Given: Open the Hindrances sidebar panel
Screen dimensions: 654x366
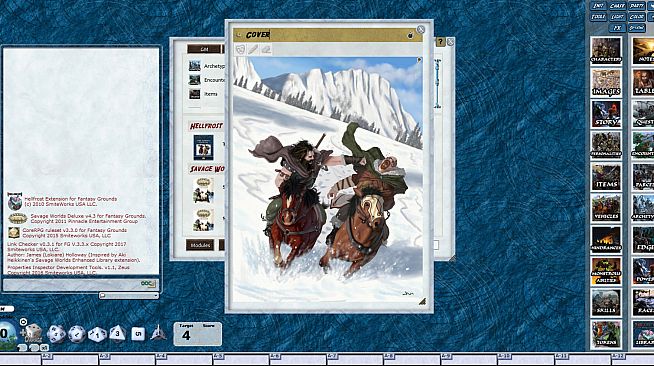Looking at the screenshot, I should [x=606, y=239].
